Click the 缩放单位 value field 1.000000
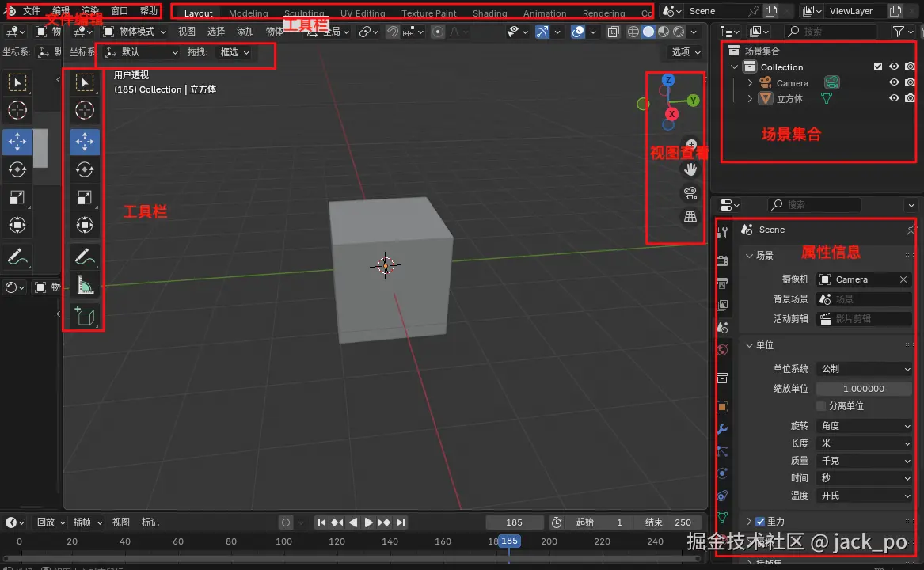The height and width of the screenshot is (570, 924). click(864, 389)
